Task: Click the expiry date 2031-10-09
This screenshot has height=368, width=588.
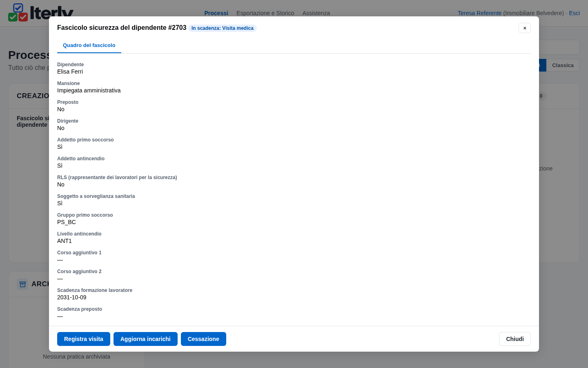Action: point(72,297)
